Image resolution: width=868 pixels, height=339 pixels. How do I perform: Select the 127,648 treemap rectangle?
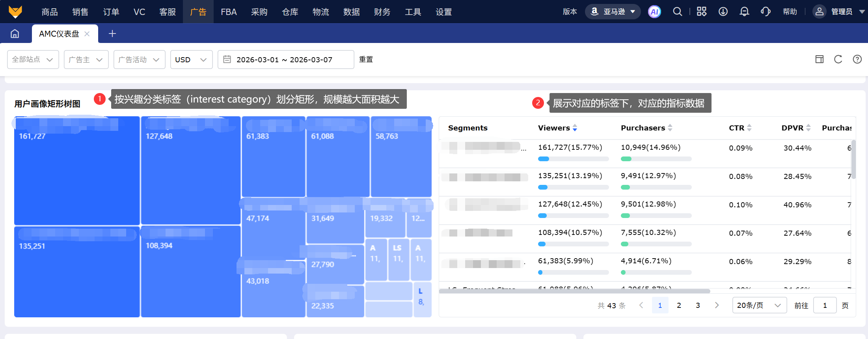pyautogui.click(x=191, y=171)
